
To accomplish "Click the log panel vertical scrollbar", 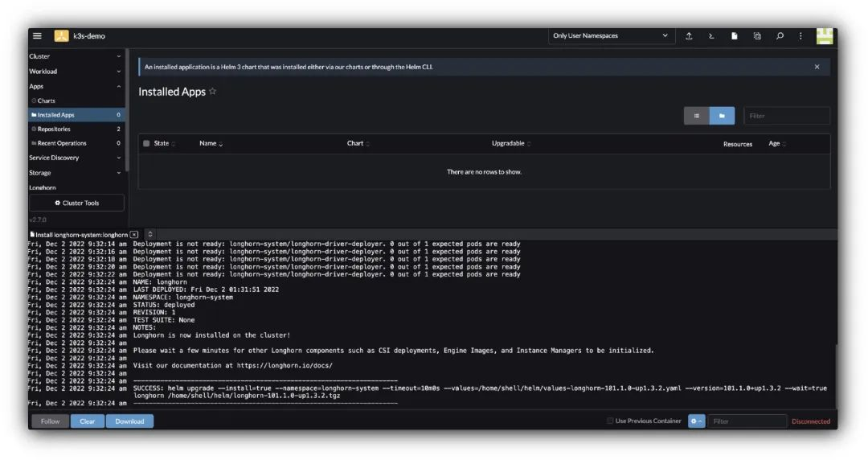I will (835, 377).
